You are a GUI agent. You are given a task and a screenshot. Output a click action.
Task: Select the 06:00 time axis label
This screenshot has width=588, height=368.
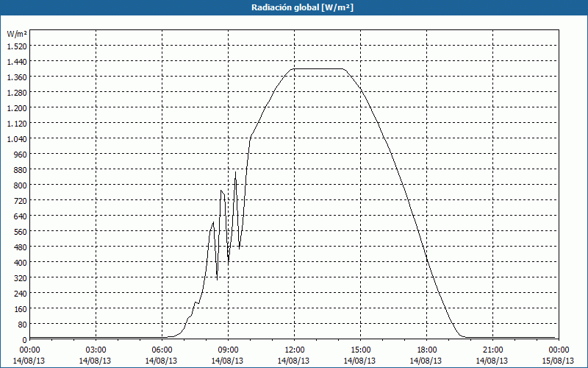(162, 350)
